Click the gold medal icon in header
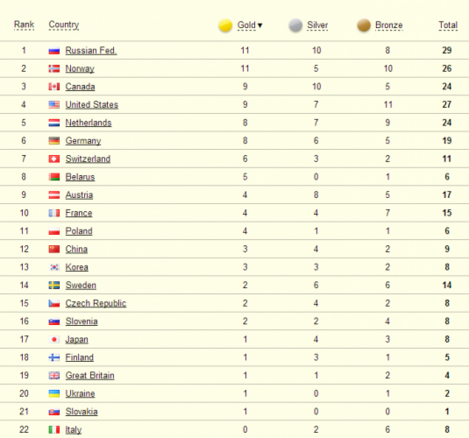Viewport: 469px width, 438px height. [225, 26]
